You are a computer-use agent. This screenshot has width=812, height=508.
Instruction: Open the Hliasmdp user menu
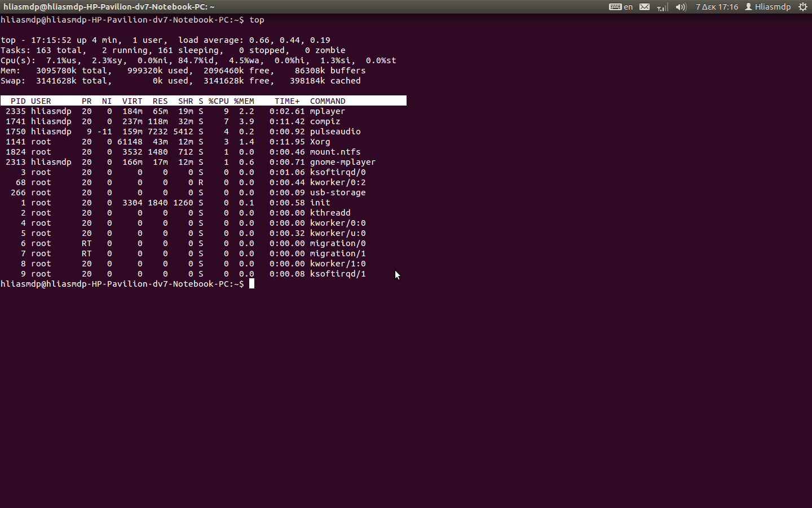point(768,7)
